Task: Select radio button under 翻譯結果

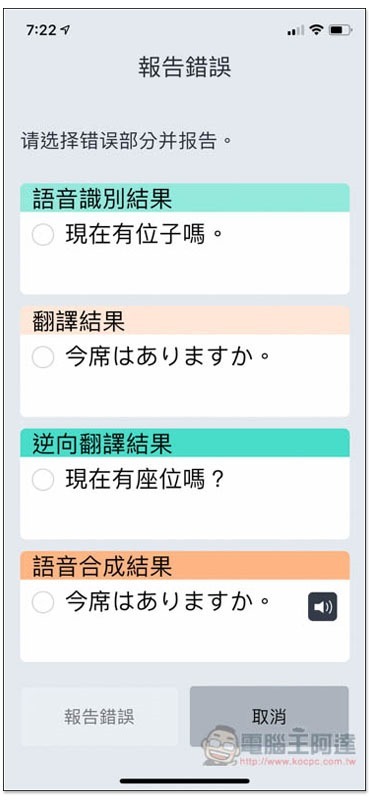Action: [x=43, y=357]
